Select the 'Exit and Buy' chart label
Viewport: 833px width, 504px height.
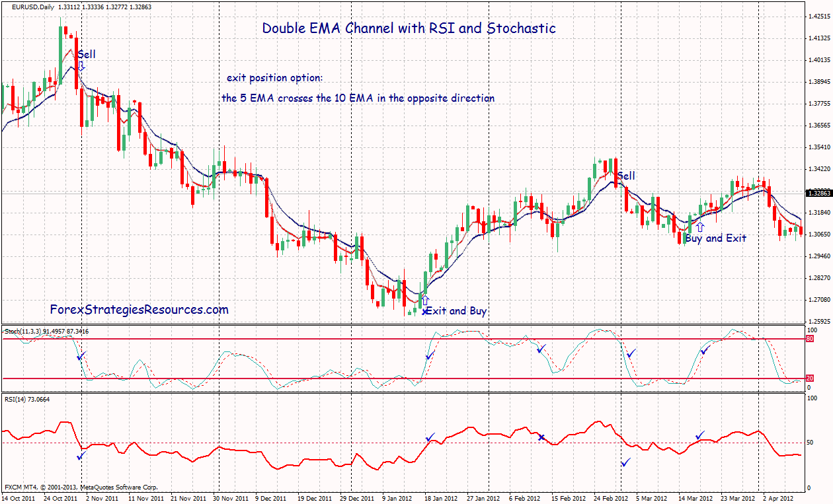(456, 310)
